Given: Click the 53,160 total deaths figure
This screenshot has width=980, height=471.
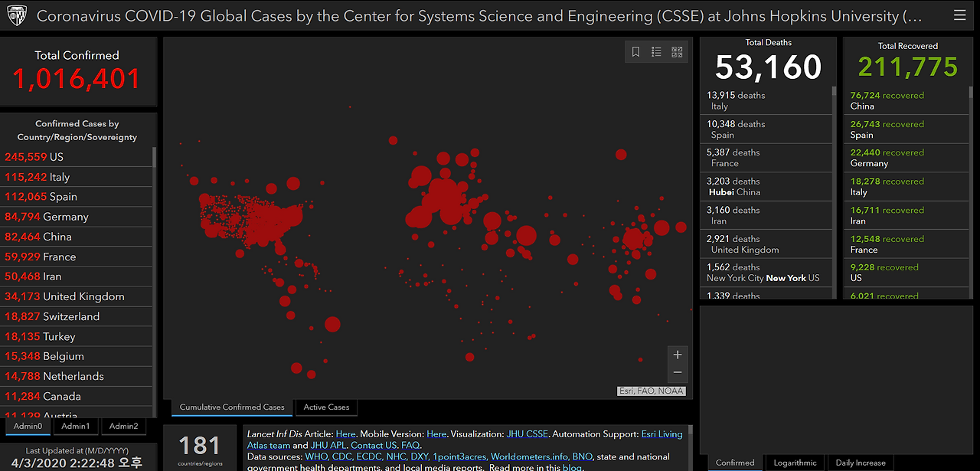Looking at the screenshot, I should [769, 67].
